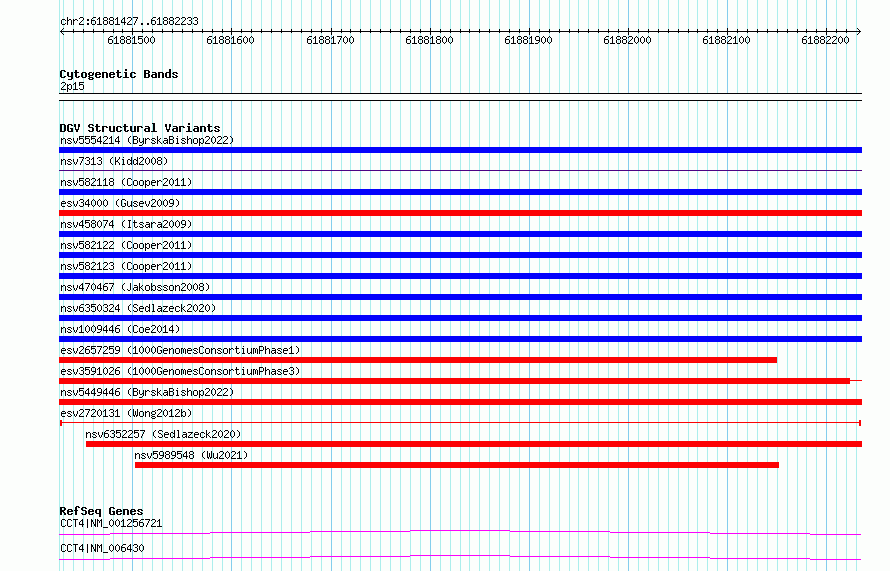Open nsv582118 (Cooper2011) variant label
Image resolution: width=890 pixels, height=571 pixels.
(126, 182)
